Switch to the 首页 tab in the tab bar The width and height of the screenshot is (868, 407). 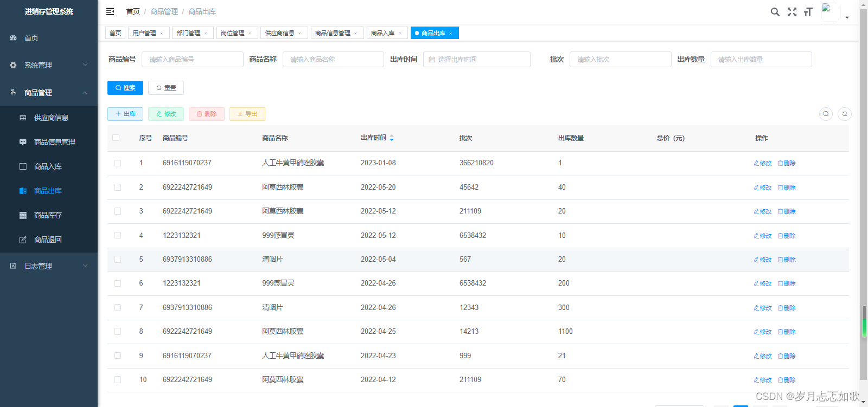click(116, 33)
